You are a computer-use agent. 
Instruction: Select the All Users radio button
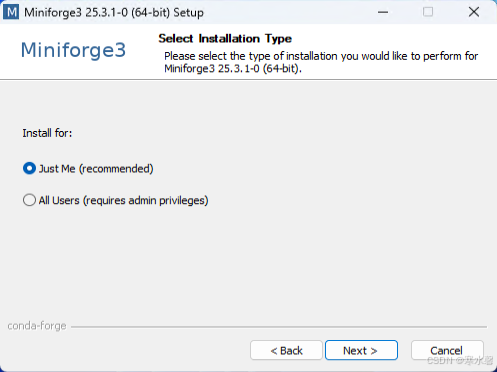pyautogui.click(x=29, y=200)
